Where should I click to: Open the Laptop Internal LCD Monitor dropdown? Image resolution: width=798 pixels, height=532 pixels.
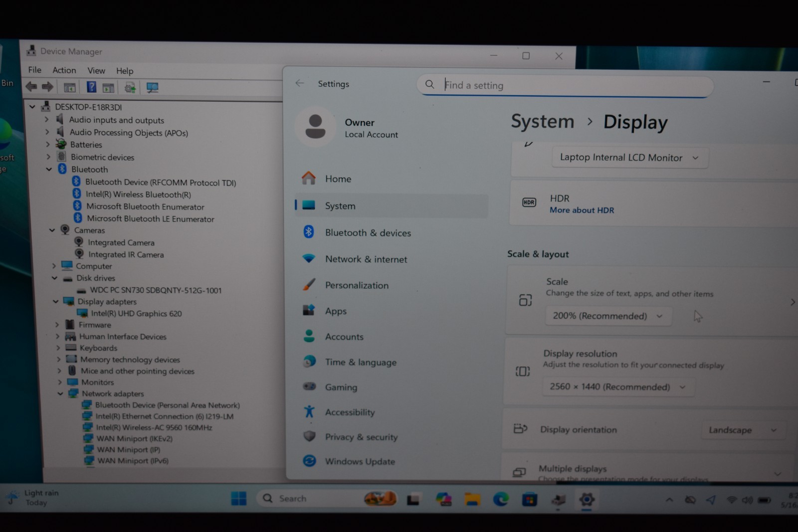pos(630,158)
